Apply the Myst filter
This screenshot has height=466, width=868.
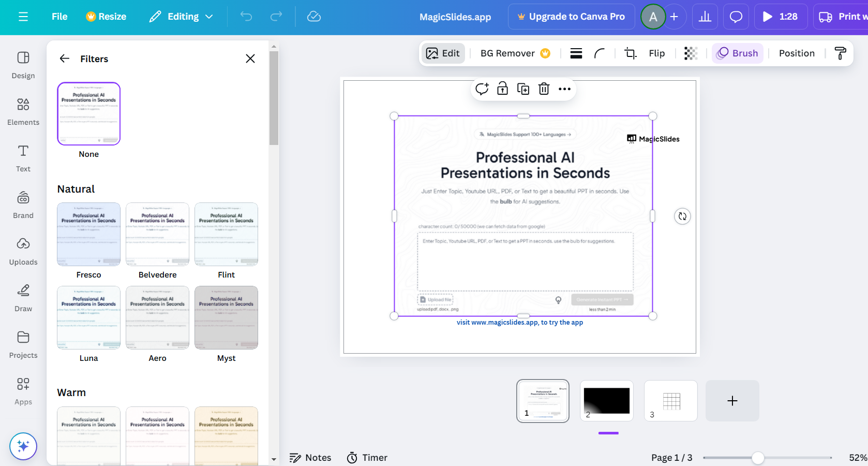pyautogui.click(x=227, y=317)
